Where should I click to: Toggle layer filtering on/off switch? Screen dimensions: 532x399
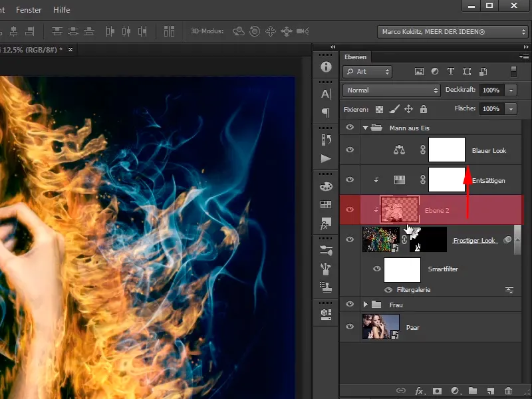pyautogui.click(x=513, y=71)
